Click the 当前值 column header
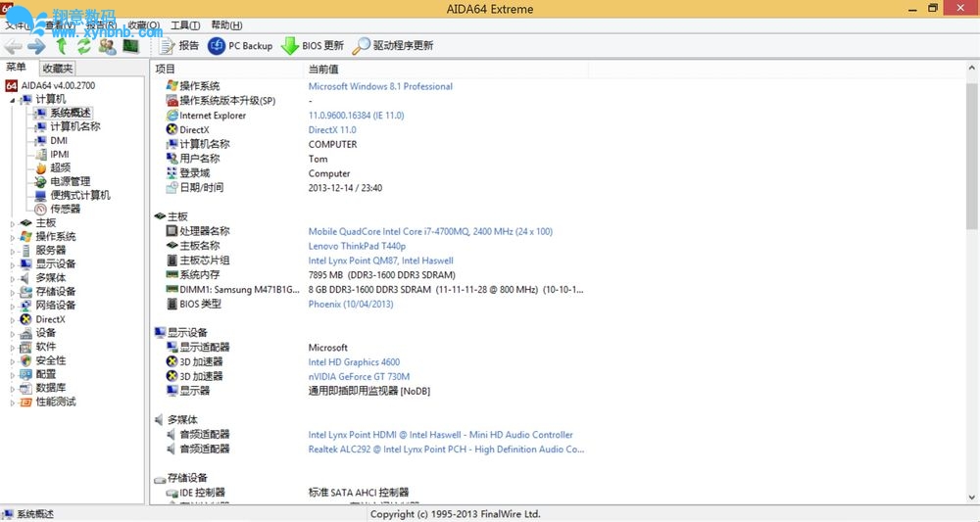The width and height of the screenshot is (980, 522). tap(323, 69)
